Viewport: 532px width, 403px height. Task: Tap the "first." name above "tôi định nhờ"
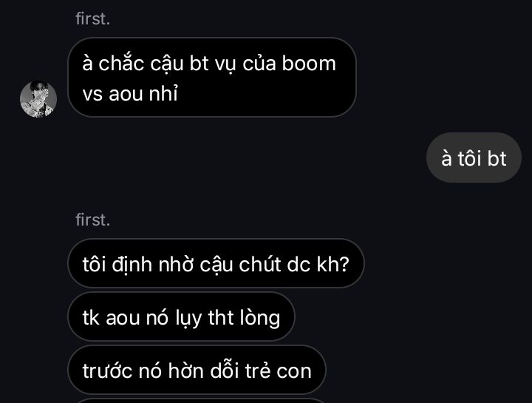[92, 220]
